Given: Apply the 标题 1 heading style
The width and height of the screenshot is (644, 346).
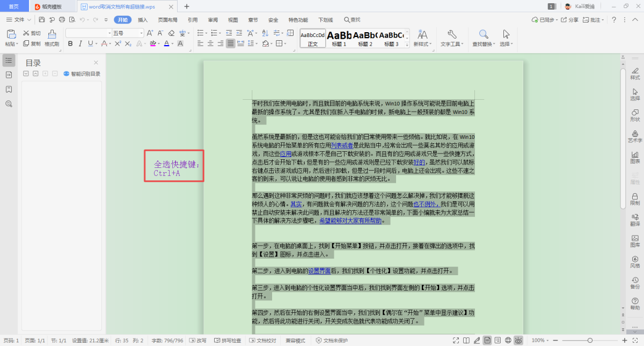Looking at the screenshot, I should 339,38.
